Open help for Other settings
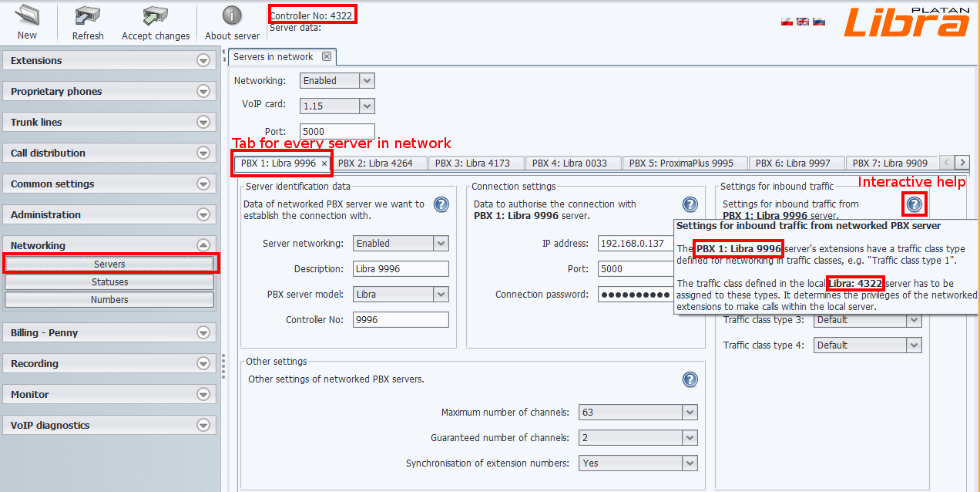Image resolution: width=980 pixels, height=492 pixels. pos(690,379)
